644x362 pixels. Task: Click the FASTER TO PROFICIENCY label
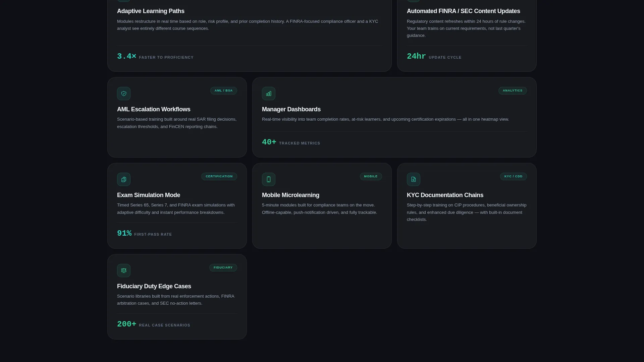166,58
